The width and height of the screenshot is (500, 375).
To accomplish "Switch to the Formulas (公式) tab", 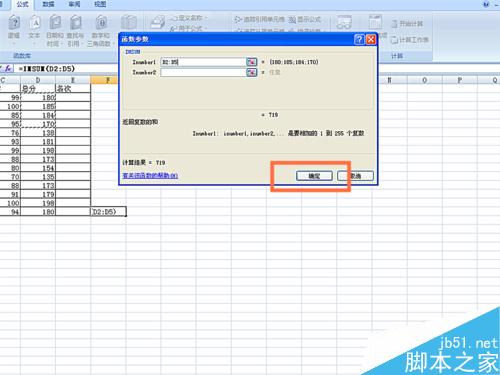I will (23, 4).
